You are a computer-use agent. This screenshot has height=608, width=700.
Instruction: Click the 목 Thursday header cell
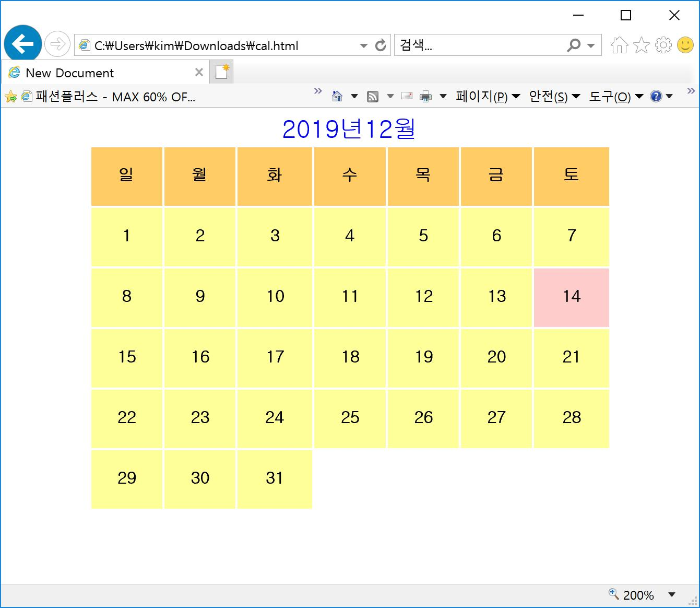point(423,176)
